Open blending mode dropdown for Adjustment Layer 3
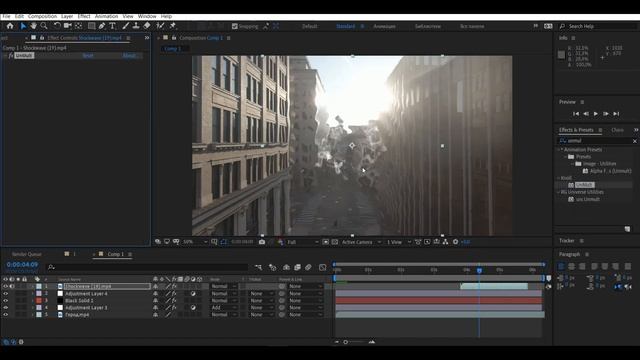 click(223, 307)
